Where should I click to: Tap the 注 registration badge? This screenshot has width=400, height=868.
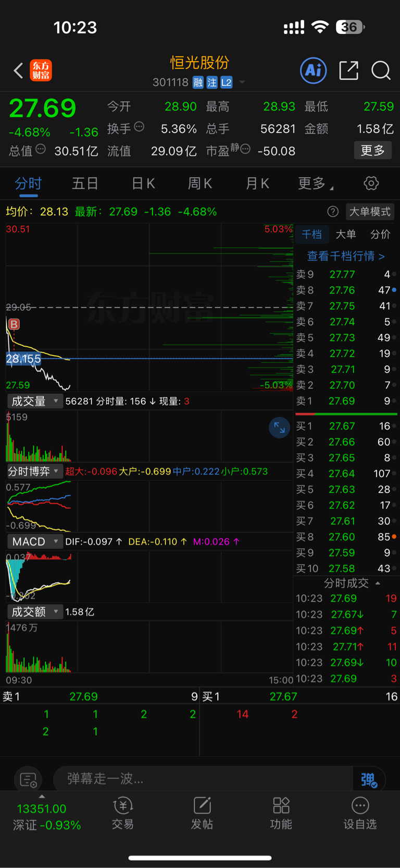pos(212,82)
